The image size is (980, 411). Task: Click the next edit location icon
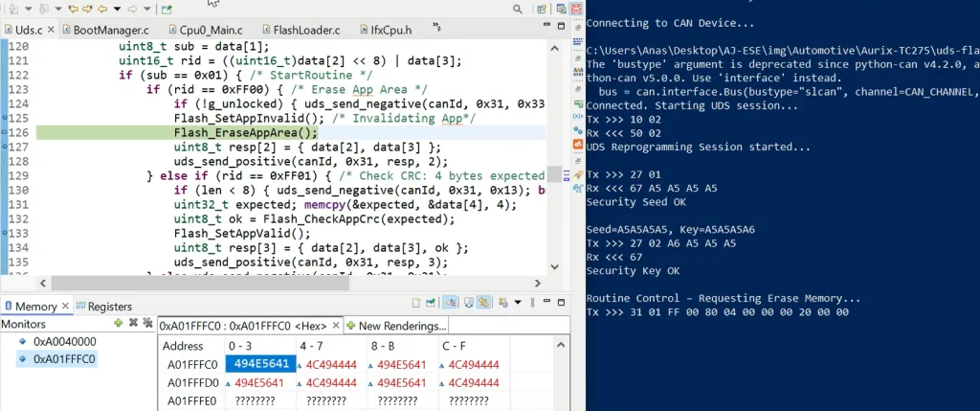[87, 9]
